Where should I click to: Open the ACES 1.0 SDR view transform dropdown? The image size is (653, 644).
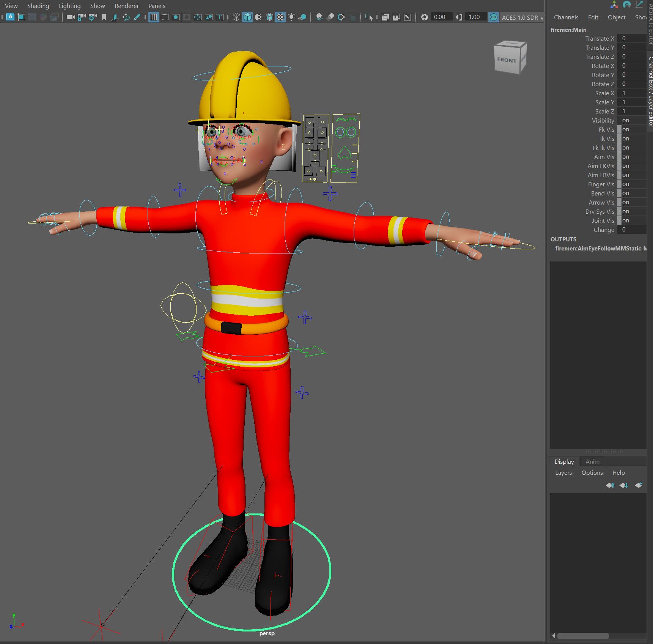coord(522,17)
